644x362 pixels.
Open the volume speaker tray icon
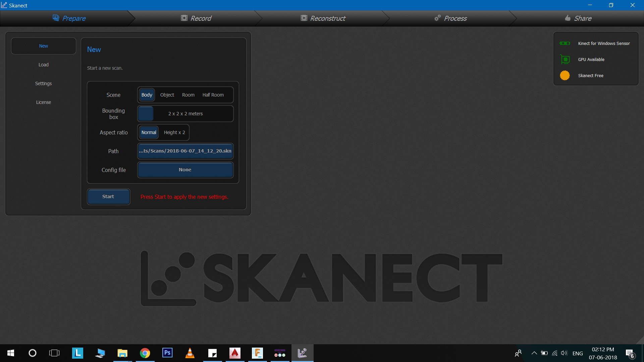tap(564, 353)
